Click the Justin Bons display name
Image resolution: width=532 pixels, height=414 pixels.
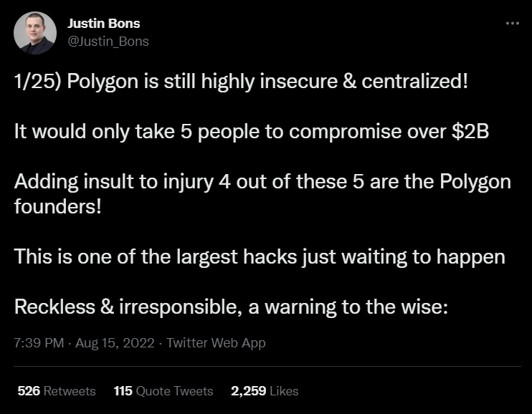pyautogui.click(x=103, y=24)
